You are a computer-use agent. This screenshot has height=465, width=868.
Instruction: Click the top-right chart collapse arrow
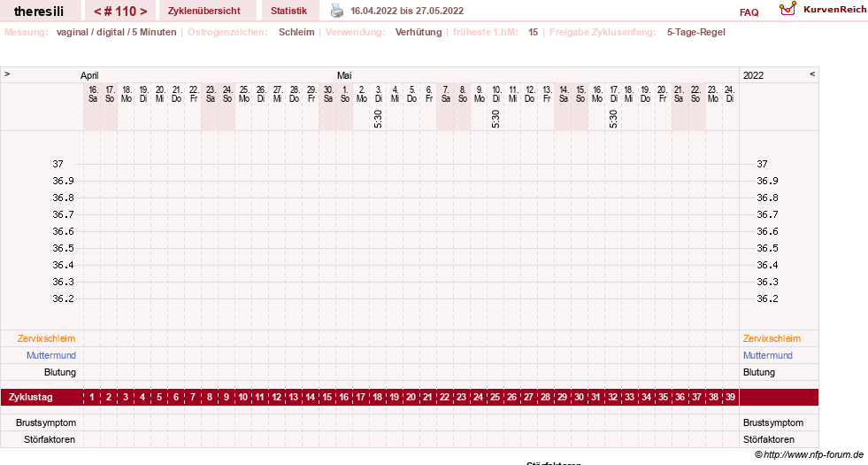point(812,74)
